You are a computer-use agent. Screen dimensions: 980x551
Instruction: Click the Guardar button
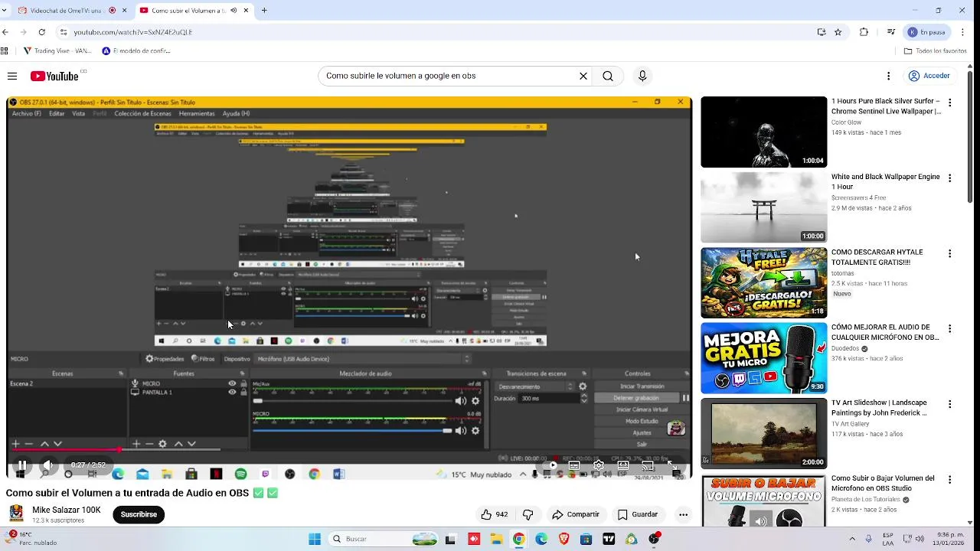click(638, 514)
